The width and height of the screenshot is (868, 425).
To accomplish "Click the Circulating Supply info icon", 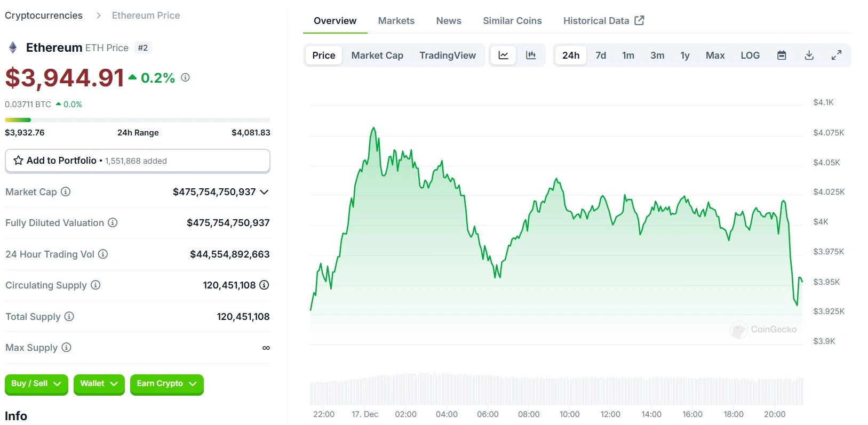I will pos(95,285).
